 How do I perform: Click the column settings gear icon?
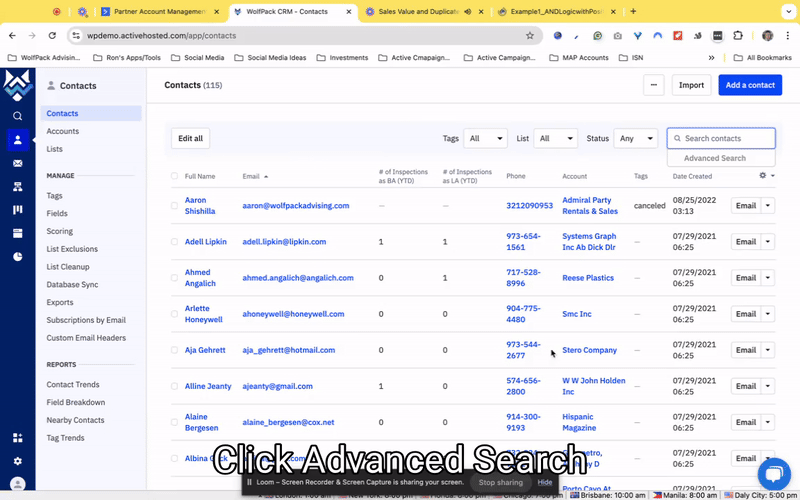point(763,176)
